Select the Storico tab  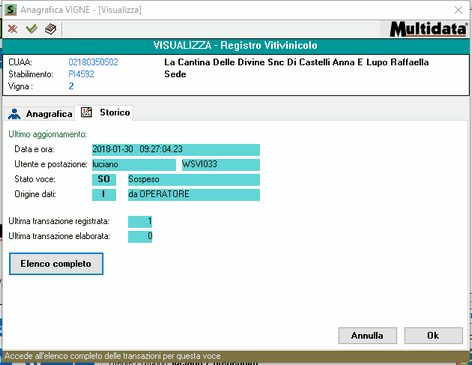(x=105, y=113)
